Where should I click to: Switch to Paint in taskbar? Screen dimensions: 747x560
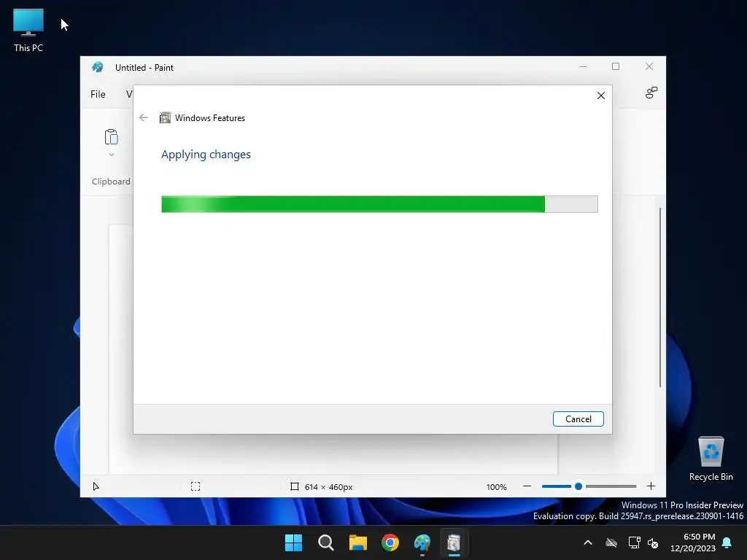pos(422,542)
